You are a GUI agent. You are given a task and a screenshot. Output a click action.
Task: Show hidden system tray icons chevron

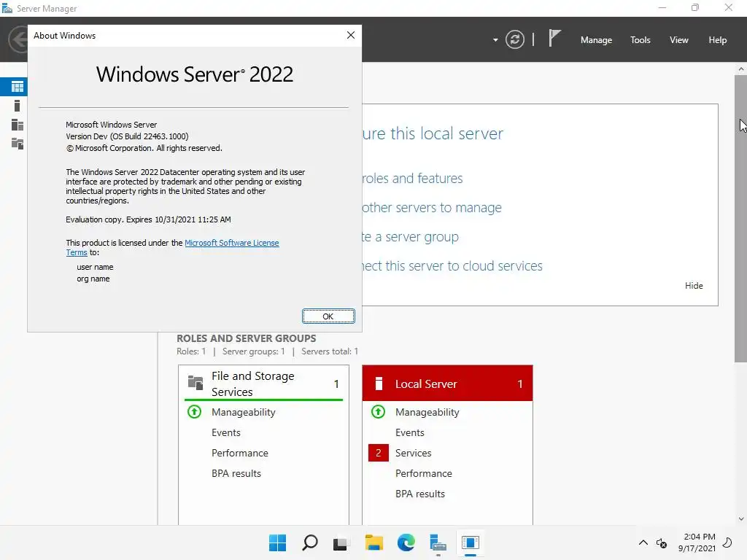click(x=643, y=542)
